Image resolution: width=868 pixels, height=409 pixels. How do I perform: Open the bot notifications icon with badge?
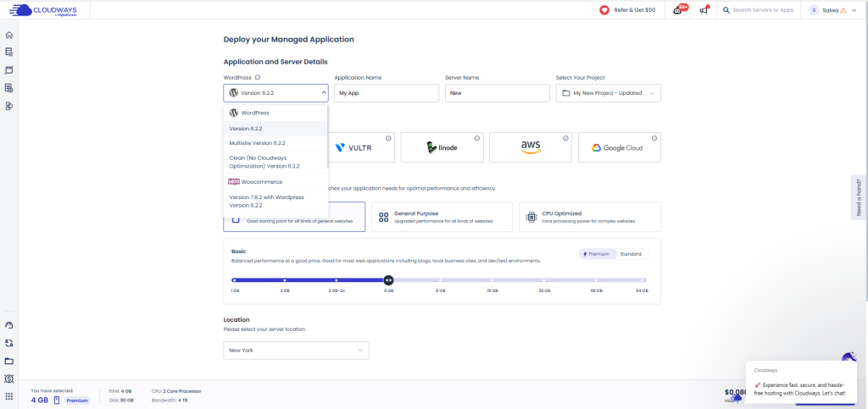tap(677, 10)
